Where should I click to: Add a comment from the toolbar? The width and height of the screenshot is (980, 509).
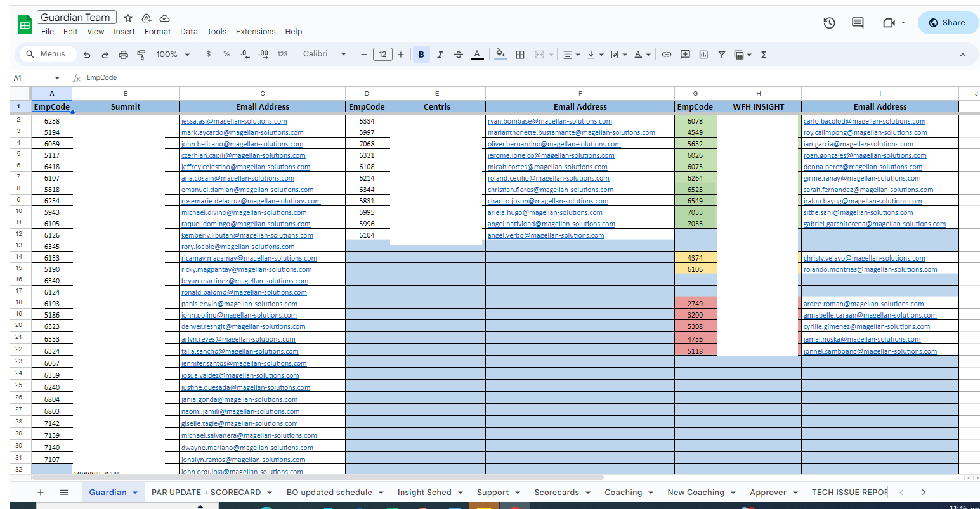click(x=685, y=55)
